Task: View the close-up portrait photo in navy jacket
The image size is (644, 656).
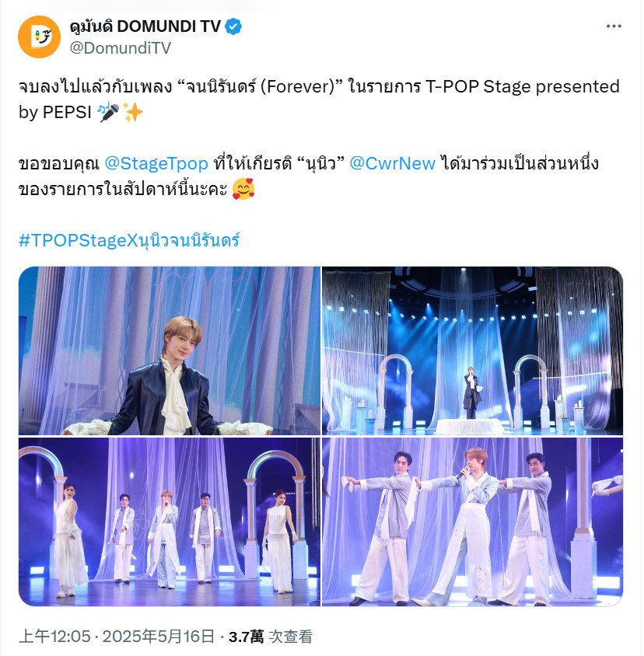Action: pyautogui.click(x=169, y=351)
